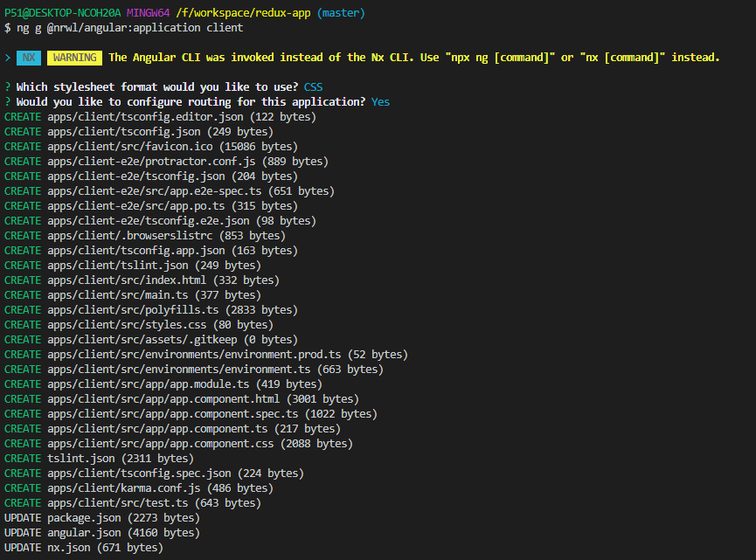
Task: Click the Yes routing answer
Action: [x=380, y=102]
